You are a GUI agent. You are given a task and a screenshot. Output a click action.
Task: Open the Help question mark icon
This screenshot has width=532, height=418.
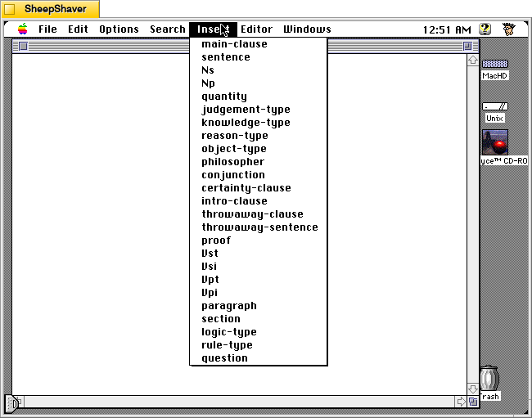(x=485, y=29)
